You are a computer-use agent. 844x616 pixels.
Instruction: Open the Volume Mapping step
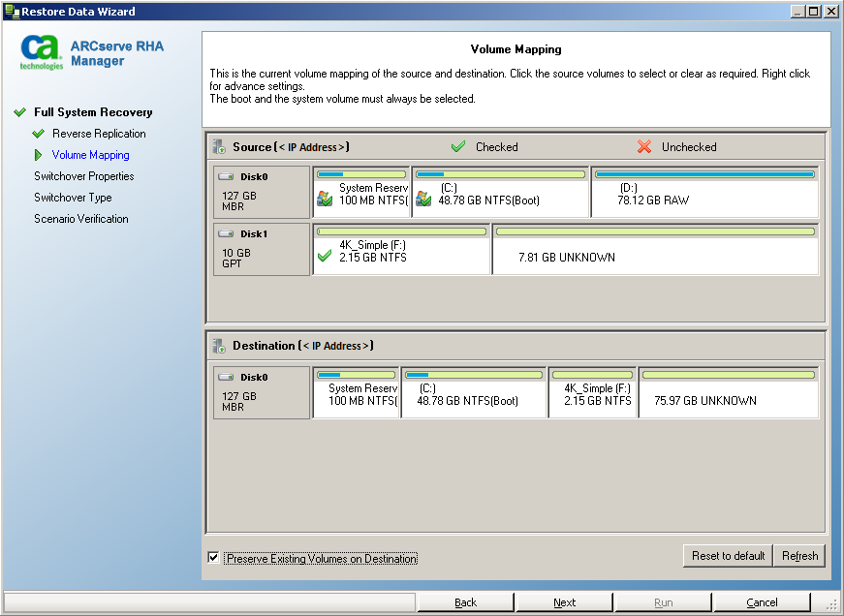90,155
